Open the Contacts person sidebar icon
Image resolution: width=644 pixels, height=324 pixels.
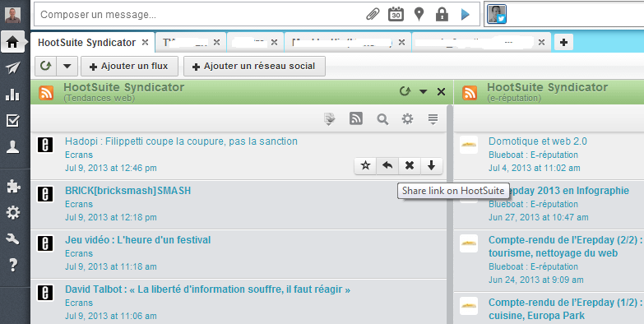click(12, 147)
